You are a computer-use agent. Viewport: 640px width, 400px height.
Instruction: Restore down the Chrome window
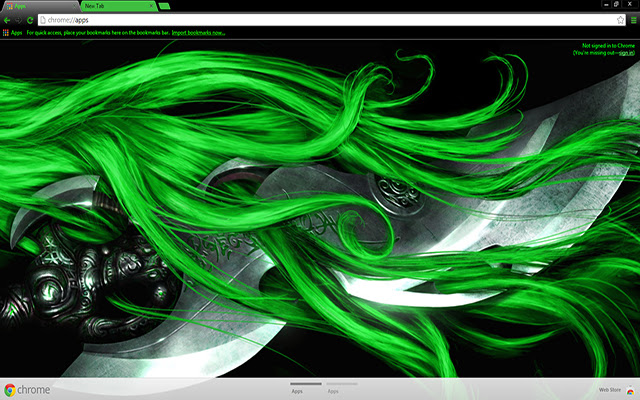[x=616, y=4]
